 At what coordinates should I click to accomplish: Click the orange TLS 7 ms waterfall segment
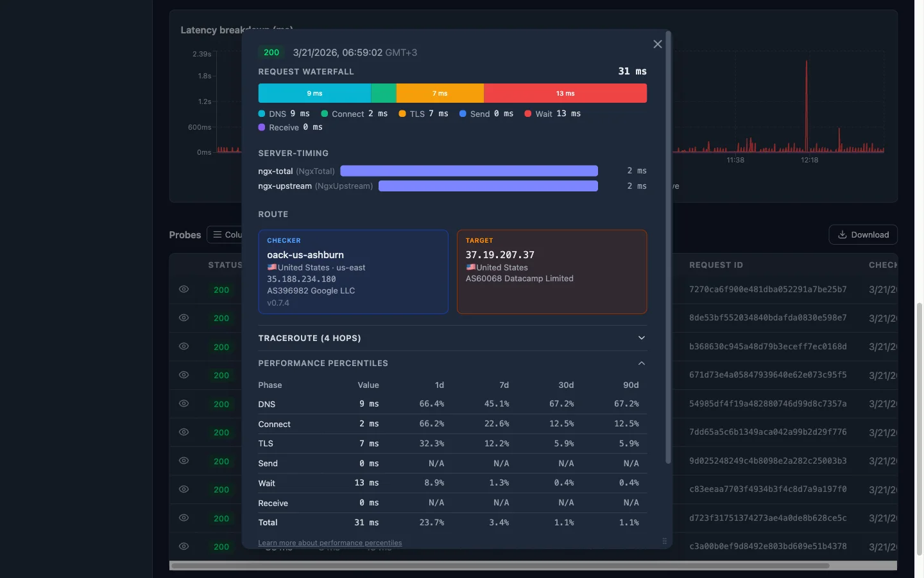440,94
